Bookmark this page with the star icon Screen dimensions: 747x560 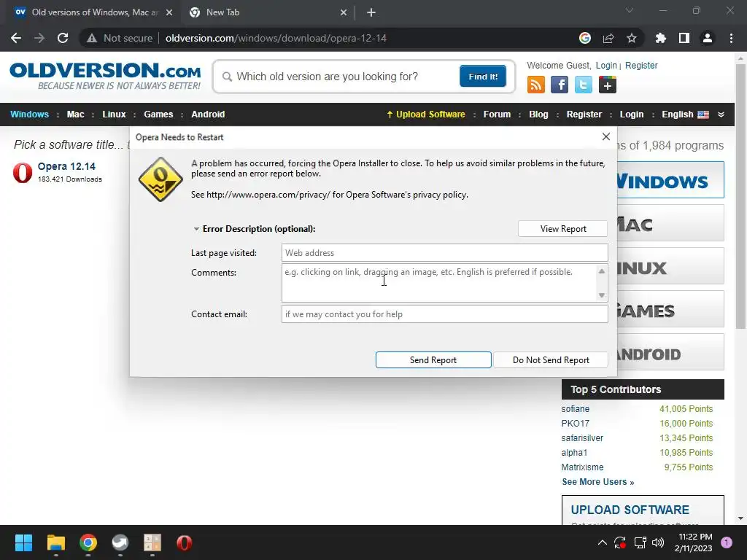click(x=631, y=38)
